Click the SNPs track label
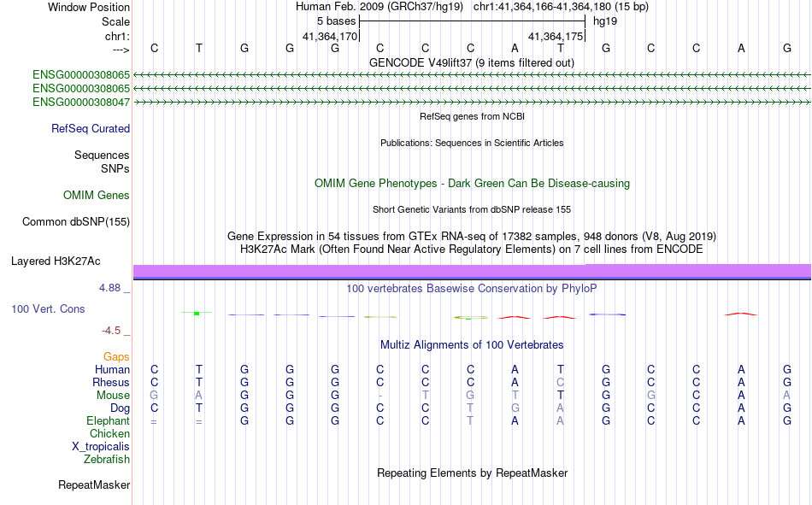812x505 pixels. pyautogui.click(x=115, y=169)
